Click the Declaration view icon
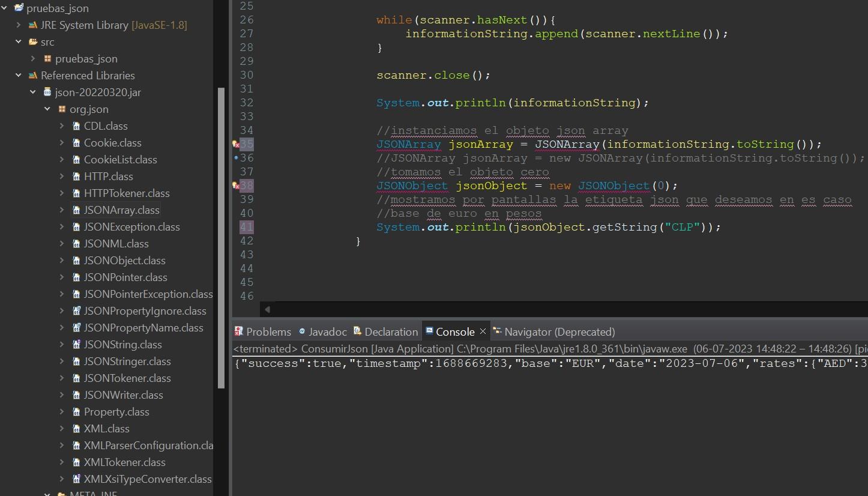 click(358, 331)
